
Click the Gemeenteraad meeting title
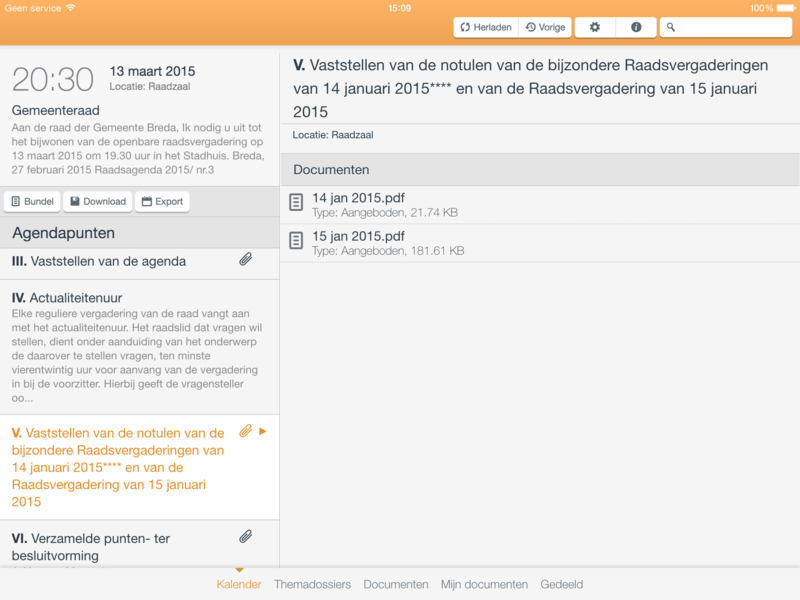(x=56, y=111)
